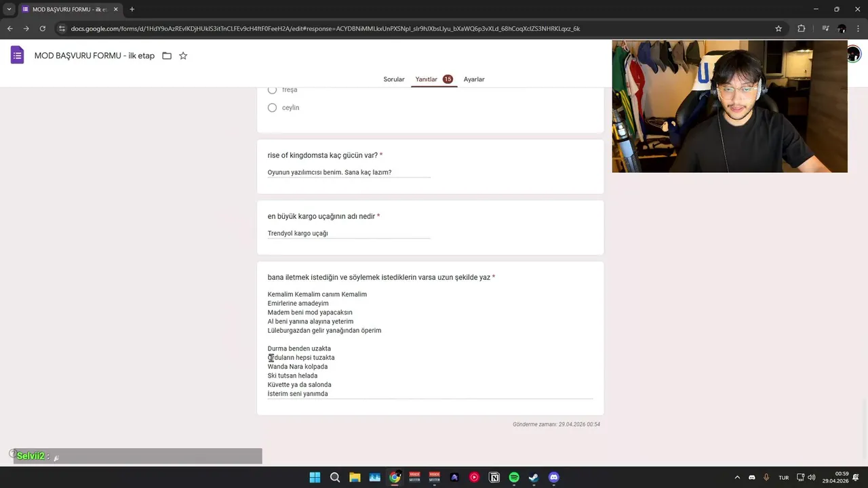
Task: Click the form title MOD BAŞVURU FORMU
Action: pyautogui.click(x=94, y=56)
